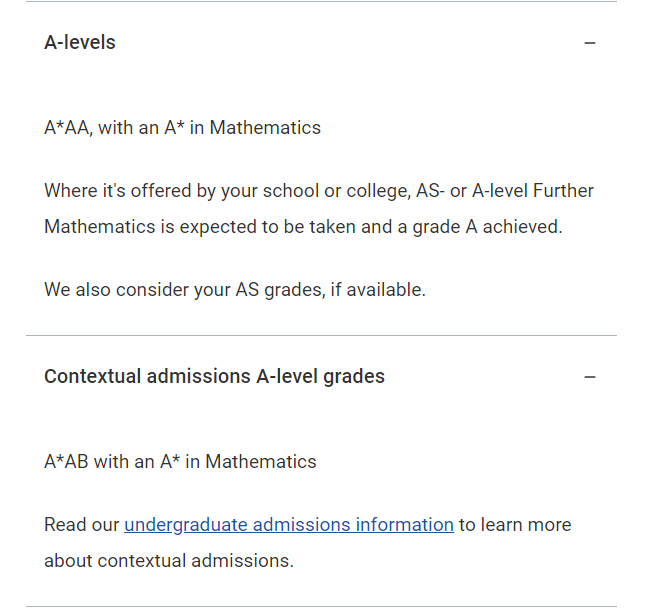Screen dimensions: 646x611
Task: Click the A*AB with A* in Mathematics text
Action: click(x=180, y=462)
